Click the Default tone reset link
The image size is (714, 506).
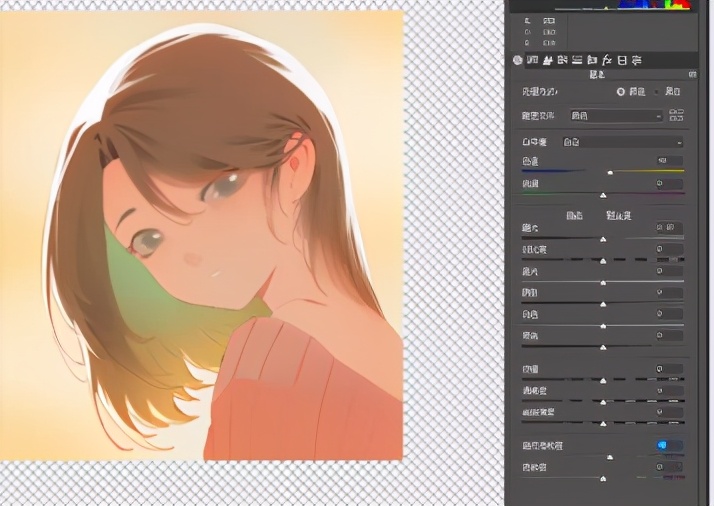618,215
